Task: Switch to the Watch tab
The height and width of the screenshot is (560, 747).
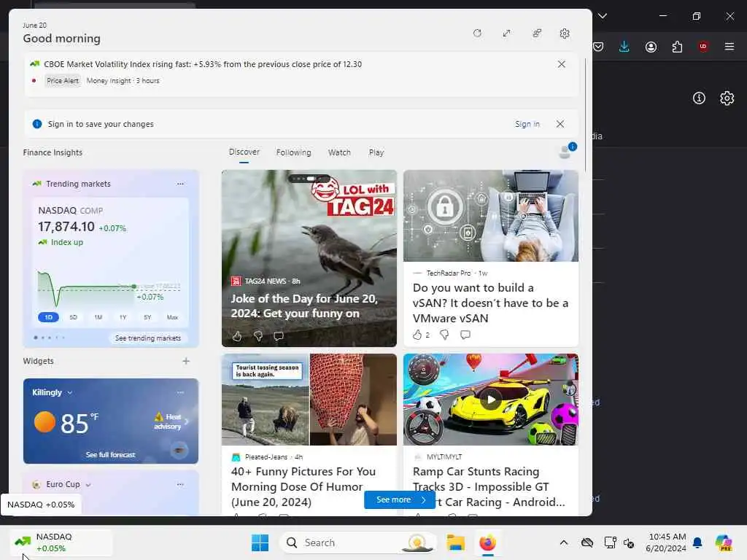Action: coord(339,152)
